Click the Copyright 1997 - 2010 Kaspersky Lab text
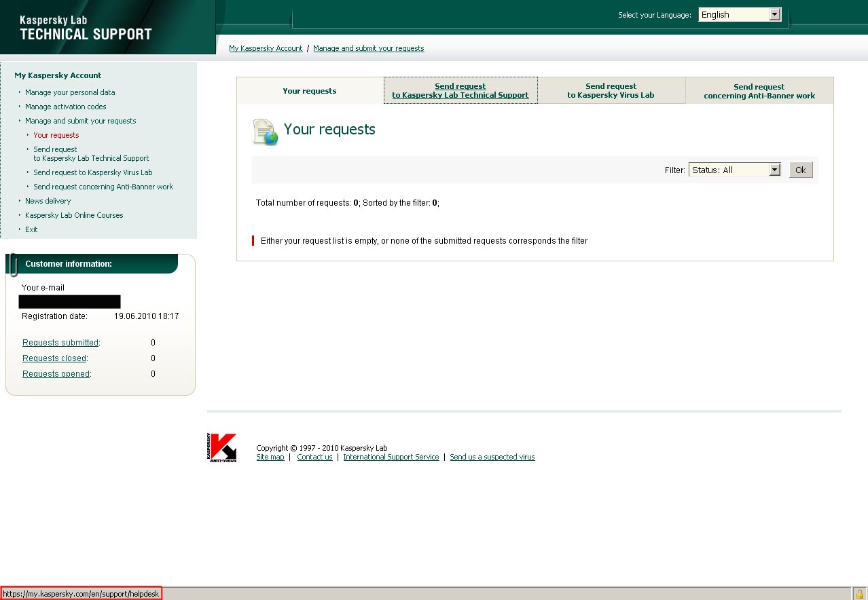 [322, 448]
